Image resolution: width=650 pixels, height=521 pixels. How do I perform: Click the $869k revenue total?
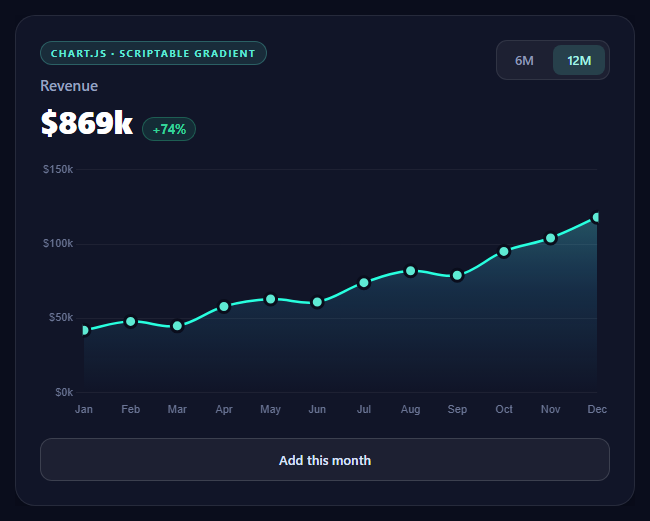(x=87, y=123)
